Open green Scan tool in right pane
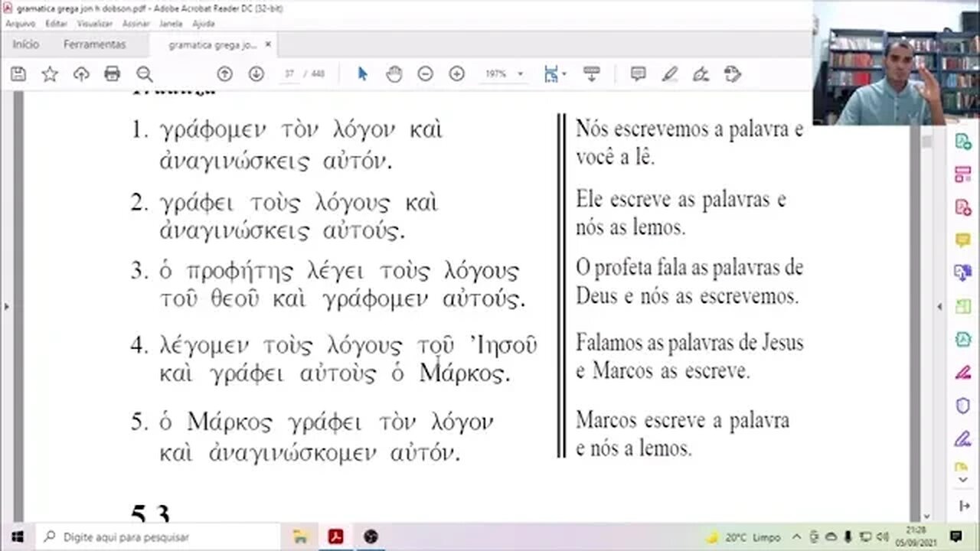The image size is (980, 551). pyautogui.click(x=962, y=306)
